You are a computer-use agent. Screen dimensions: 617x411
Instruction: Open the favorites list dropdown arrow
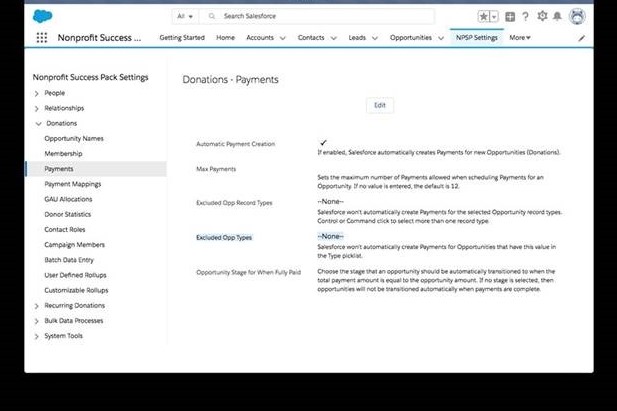coord(494,17)
